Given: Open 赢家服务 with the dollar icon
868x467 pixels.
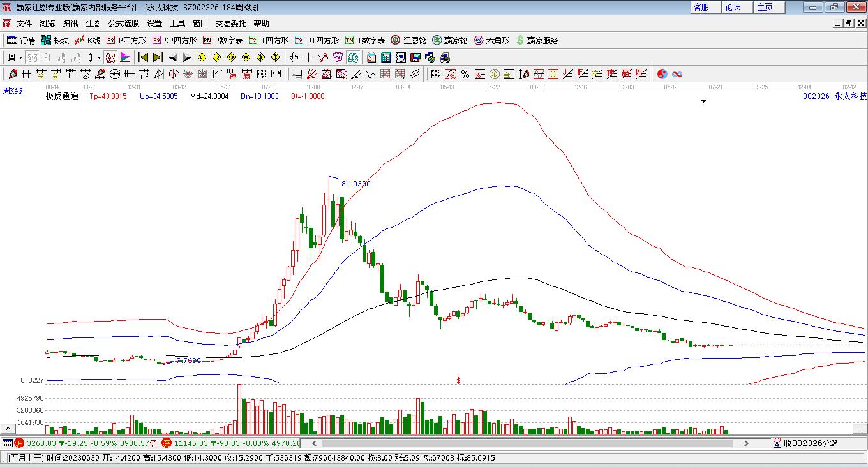Looking at the screenshot, I should (537, 40).
